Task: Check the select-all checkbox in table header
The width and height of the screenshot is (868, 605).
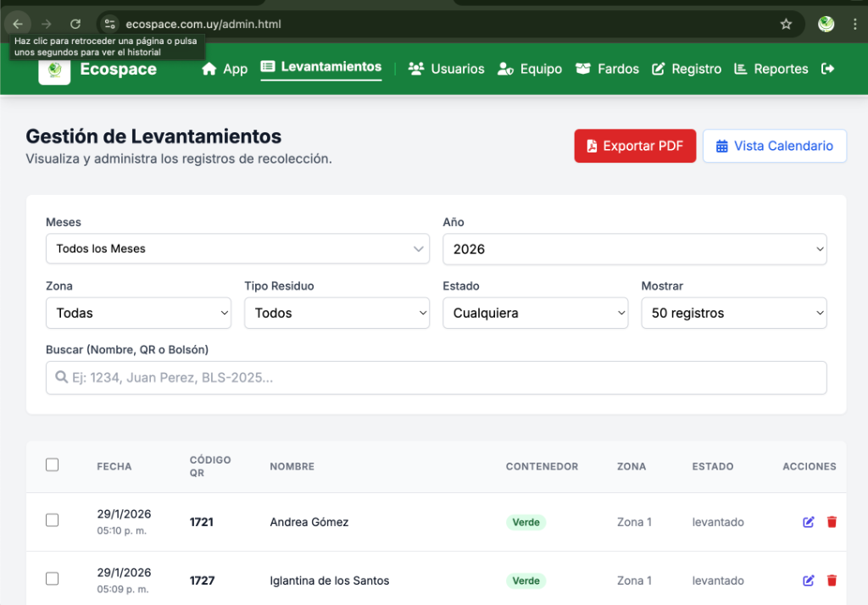Action: pos(52,464)
